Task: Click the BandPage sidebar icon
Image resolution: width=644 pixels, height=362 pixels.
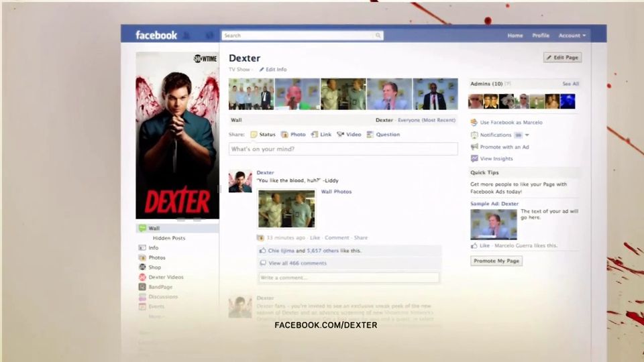Action: (142, 287)
